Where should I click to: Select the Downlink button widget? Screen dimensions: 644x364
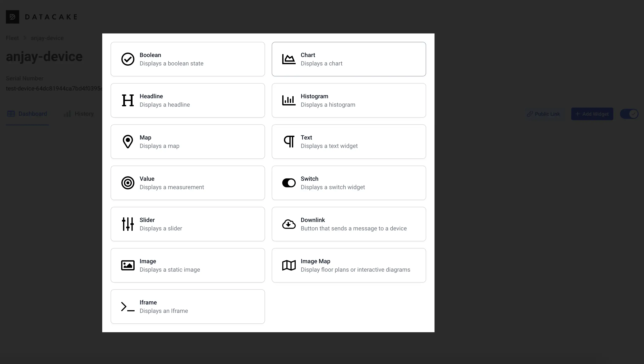point(349,224)
